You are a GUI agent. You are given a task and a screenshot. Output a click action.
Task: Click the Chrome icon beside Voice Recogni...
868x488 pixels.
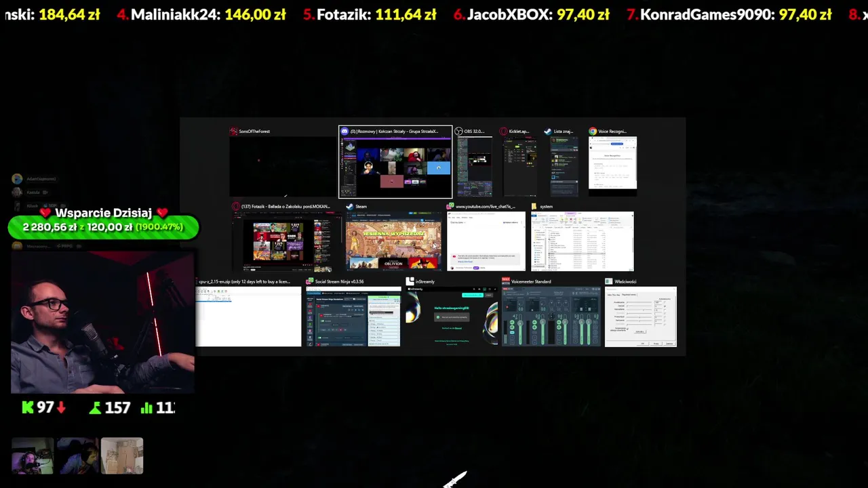pyautogui.click(x=593, y=131)
